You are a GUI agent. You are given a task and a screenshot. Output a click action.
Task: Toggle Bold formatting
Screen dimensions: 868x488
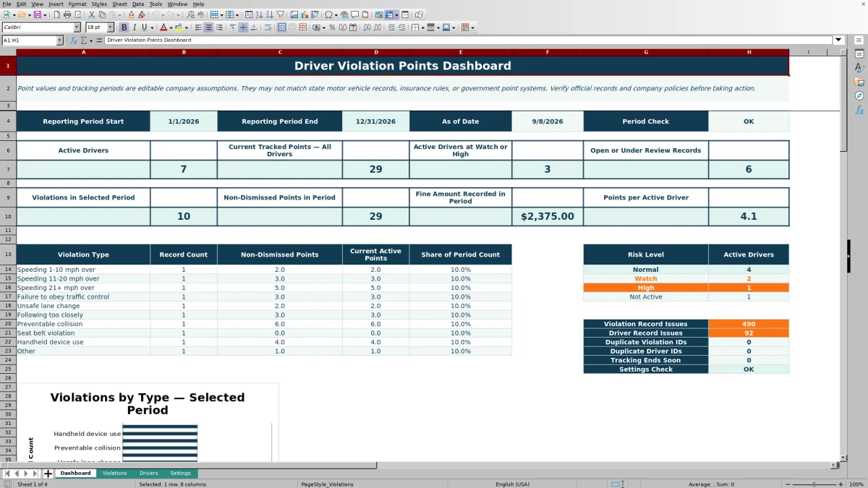coord(124,27)
